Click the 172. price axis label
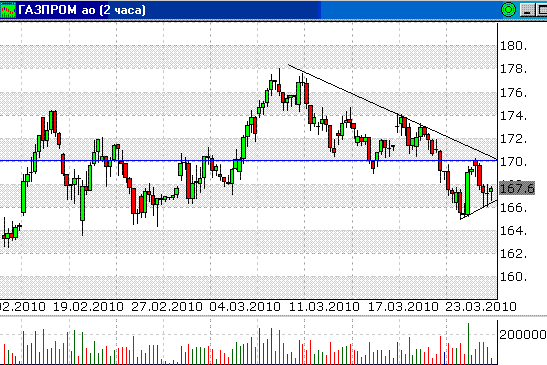 [514, 139]
